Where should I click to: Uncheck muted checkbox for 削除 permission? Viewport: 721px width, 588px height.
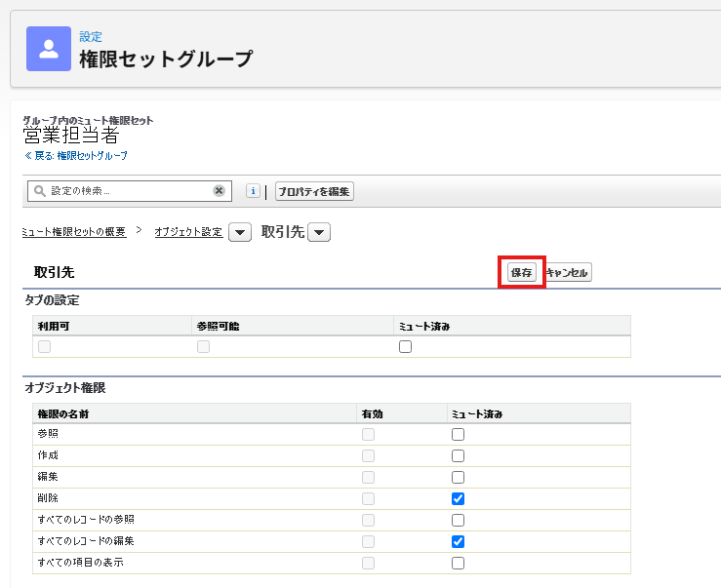[458, 499]
